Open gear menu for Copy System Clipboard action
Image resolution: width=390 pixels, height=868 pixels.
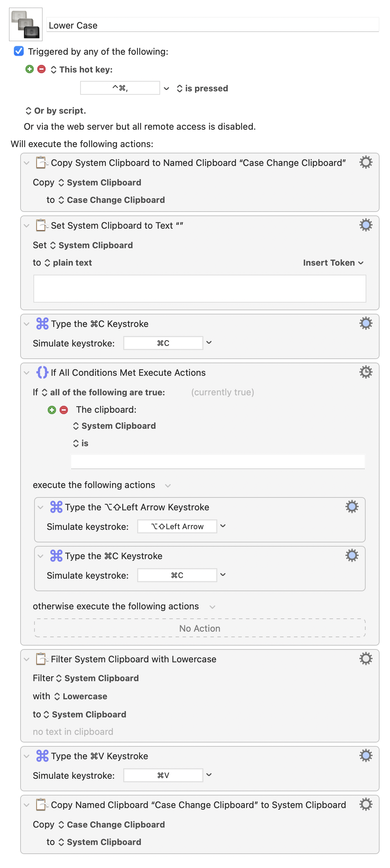click(x=366, y=162)
